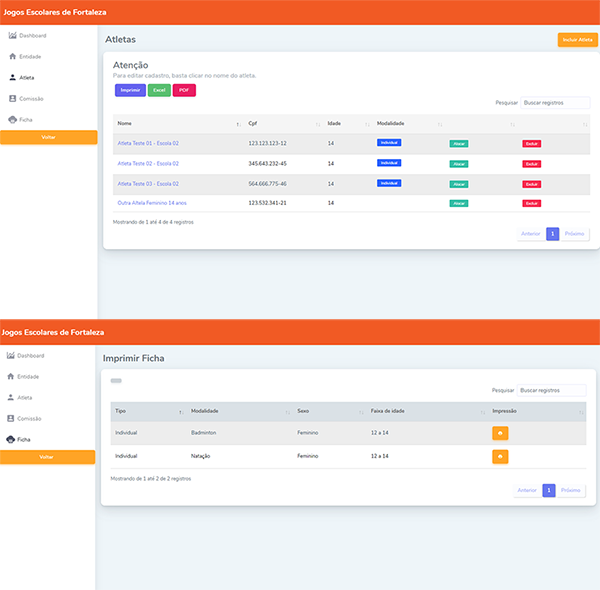600x590 pixels.
Task: Click the Comissão icon in the Atletas page sidebar
Action: (x=12, y=98)
